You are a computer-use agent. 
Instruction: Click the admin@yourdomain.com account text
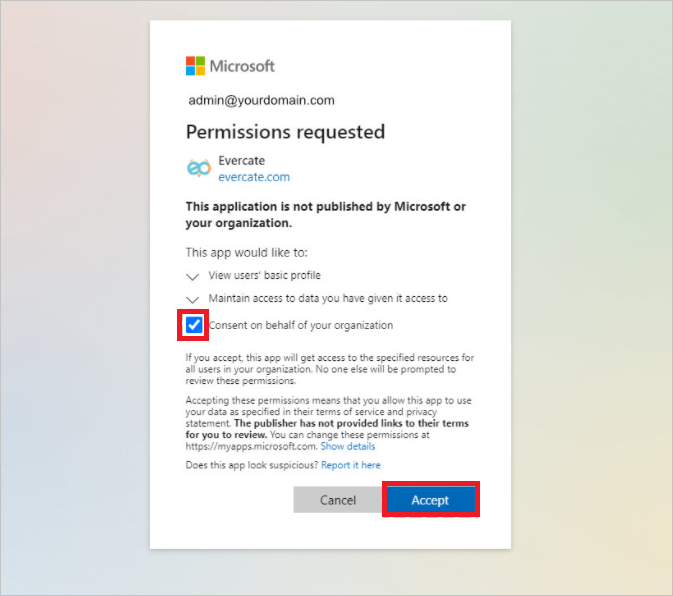(261, 100)
